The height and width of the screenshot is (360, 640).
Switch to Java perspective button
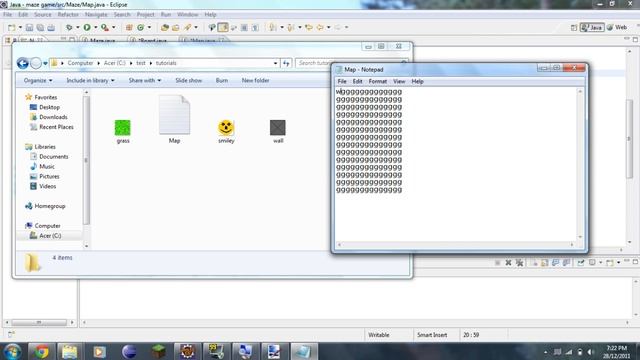pyautogui.click(x=592, y=27)
